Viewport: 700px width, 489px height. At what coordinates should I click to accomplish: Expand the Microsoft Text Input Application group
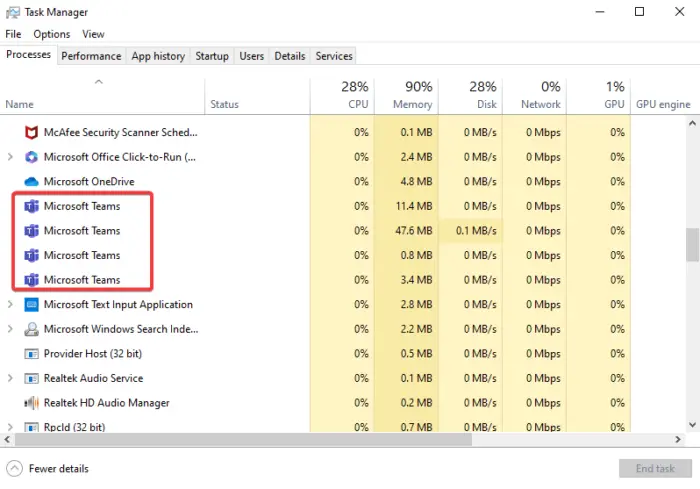(10, 305)
